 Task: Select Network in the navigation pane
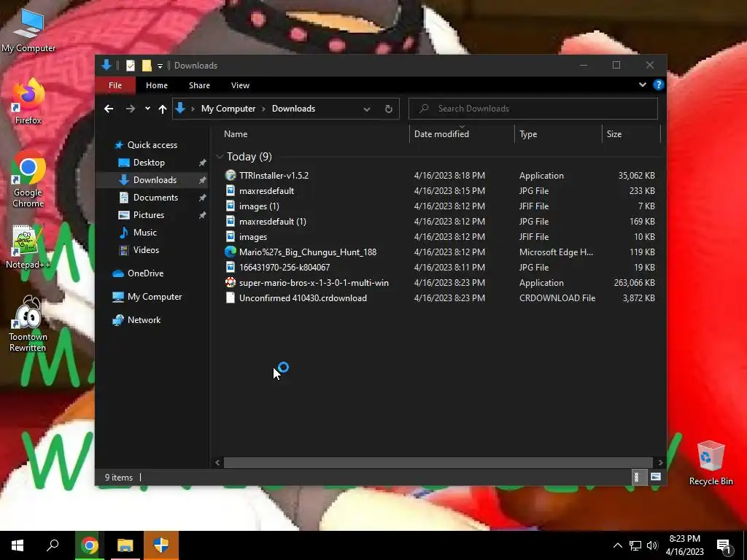click(x=144, y=320)
